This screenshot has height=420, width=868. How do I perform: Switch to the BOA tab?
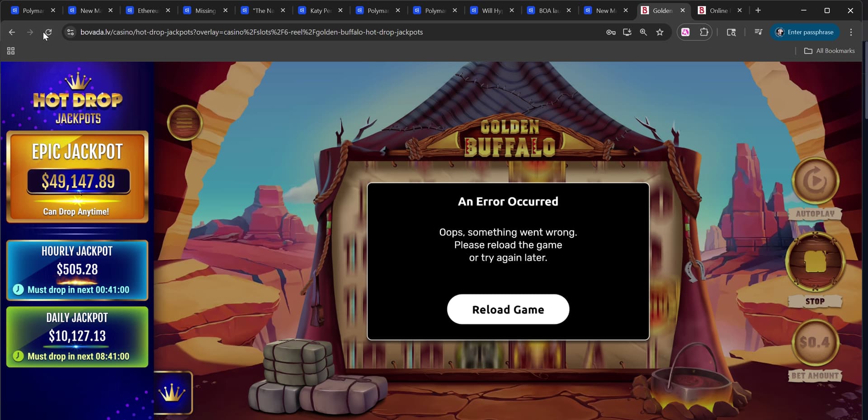(549, 10)
